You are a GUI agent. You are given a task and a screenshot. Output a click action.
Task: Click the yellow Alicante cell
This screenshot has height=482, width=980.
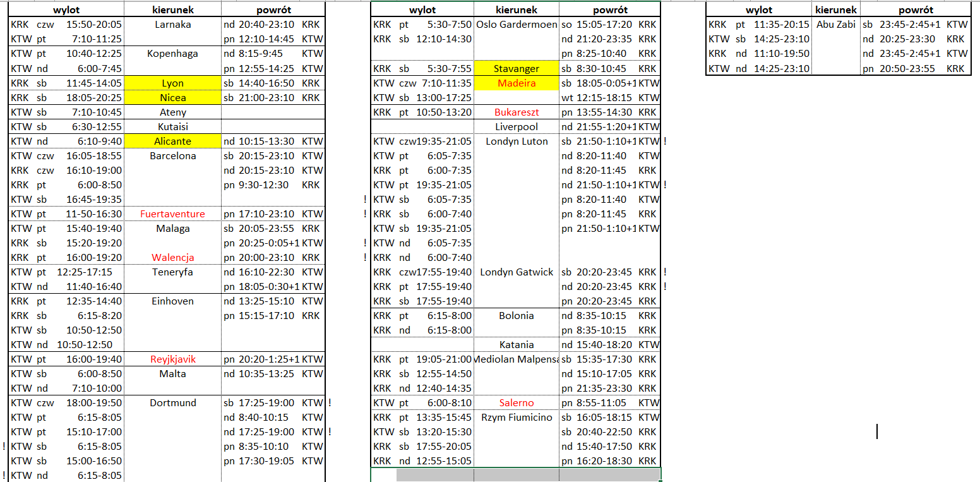(x=173, y=141)
